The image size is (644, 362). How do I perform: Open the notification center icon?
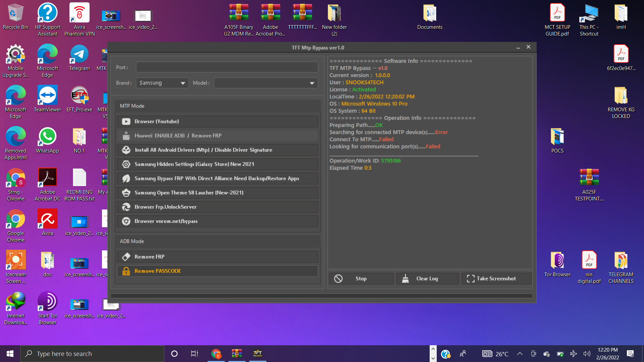click(x=630, y=353)
